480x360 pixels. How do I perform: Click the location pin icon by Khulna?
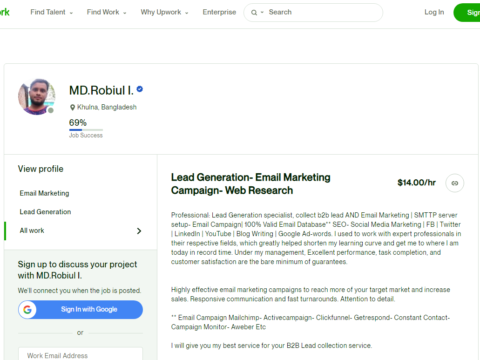tap(72, 107)
